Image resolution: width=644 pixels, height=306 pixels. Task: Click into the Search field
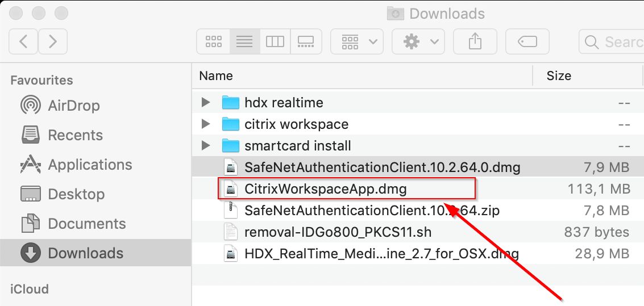tap(612, 41)
